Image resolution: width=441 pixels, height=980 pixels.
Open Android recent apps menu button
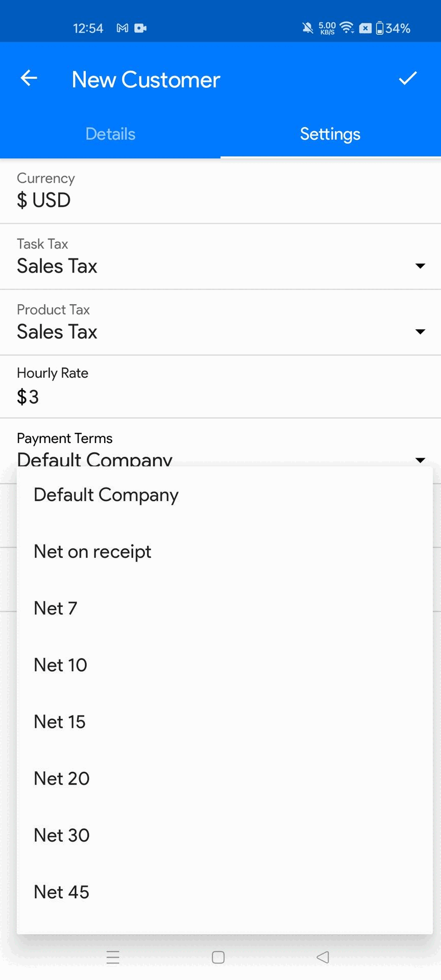click(x=113, y=957)
